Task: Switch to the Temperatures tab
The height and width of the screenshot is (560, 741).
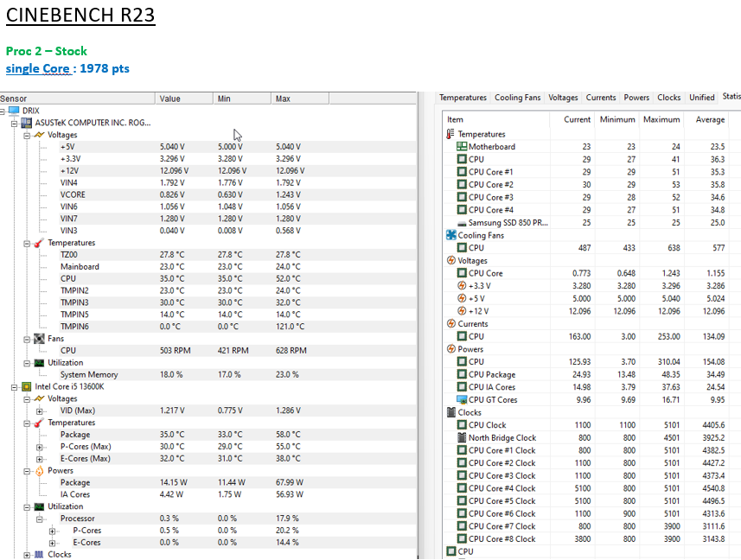Action: click(463, 98)
